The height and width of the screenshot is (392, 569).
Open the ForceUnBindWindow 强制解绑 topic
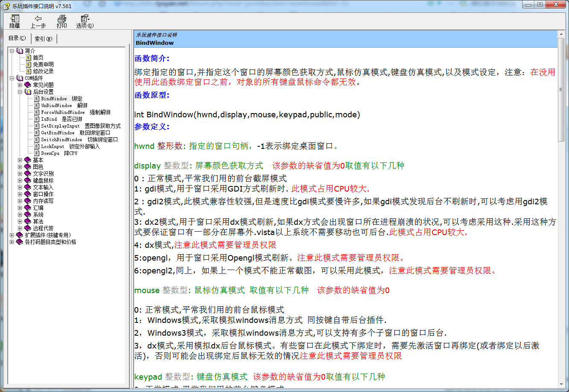click(76, 112)
